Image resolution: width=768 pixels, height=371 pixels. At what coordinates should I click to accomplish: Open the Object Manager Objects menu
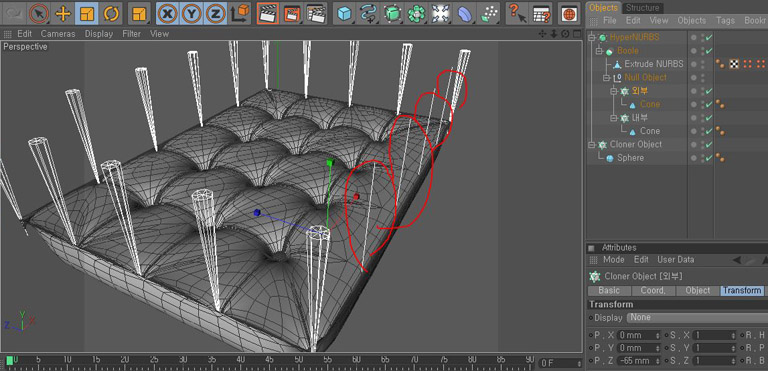point(692,21)
